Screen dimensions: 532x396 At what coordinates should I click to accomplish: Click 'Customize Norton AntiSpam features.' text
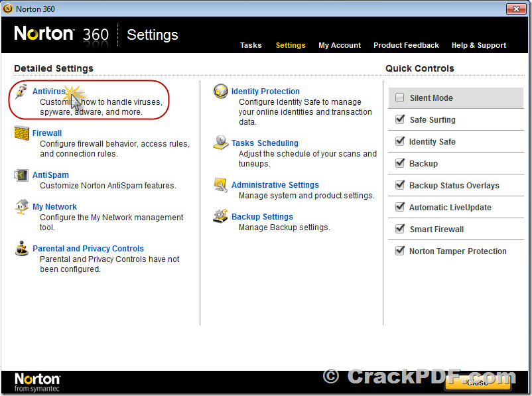click(x=108, y=186)
